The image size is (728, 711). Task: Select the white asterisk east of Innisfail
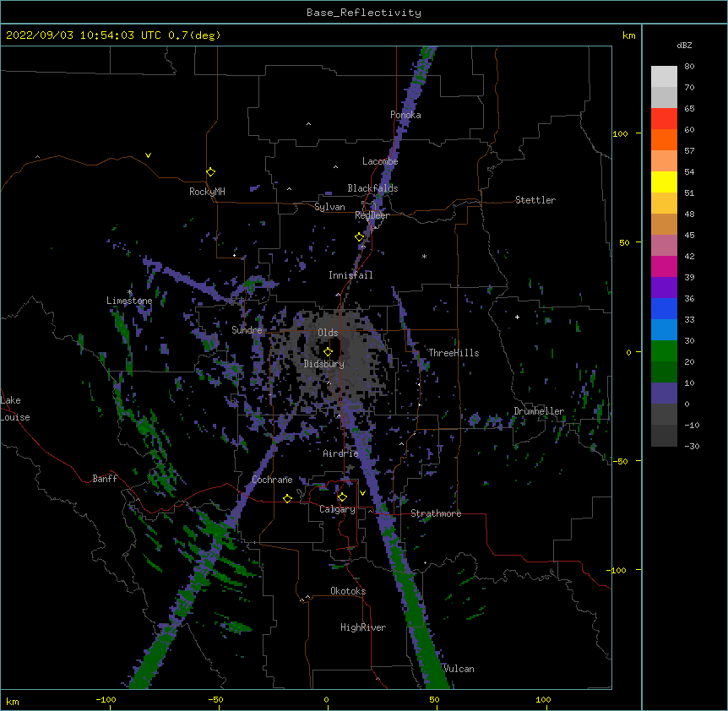424,256
